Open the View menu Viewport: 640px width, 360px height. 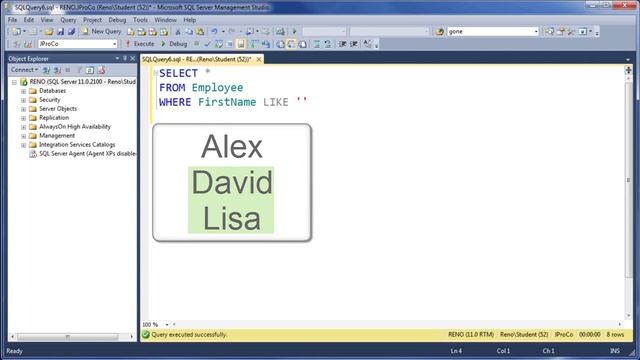(x=47, y=20)
